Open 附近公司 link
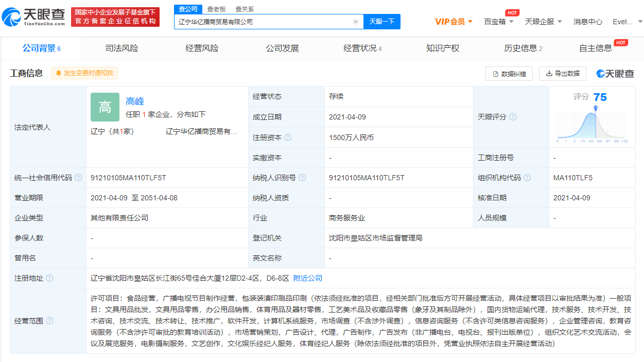Viewport: 644px width, 362px height. click(308, 278)
